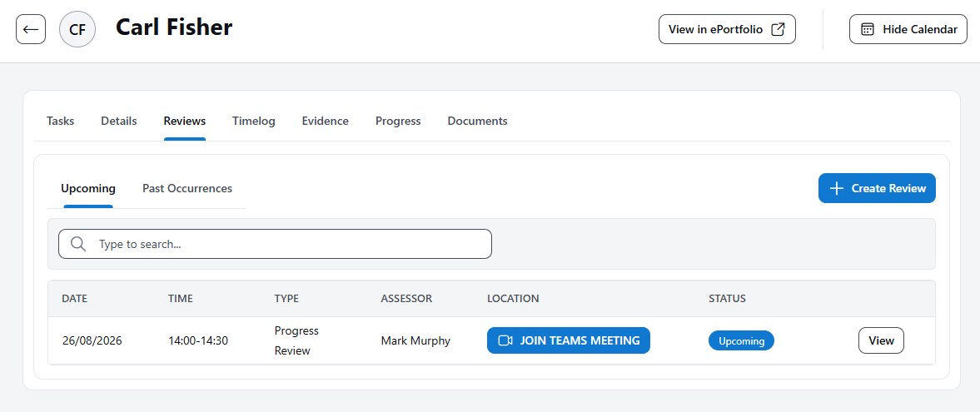Click the Hide Calendar button
This screenshot has height=412, width=980.
click(908, 29)
